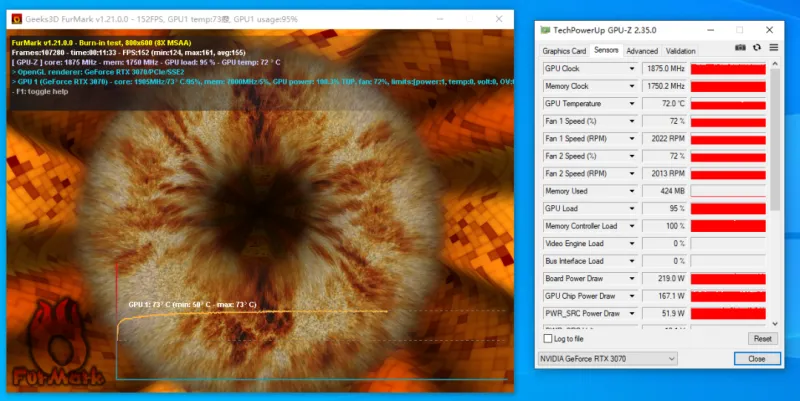This screenshot has width=800, height=401.
Task: Expand the Fan 2 Speed (RPM) dropdown
Action: pyautogui.click(x=632, y=173)
